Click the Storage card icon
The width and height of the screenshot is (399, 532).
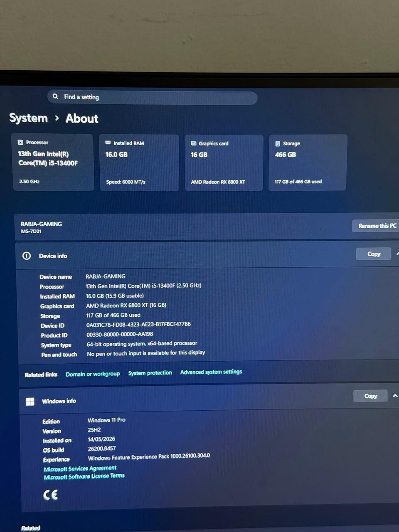[x=278, y=143]
